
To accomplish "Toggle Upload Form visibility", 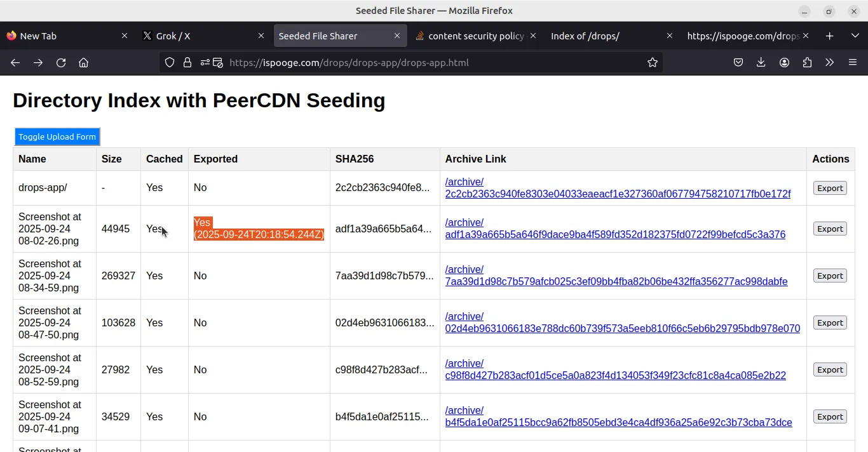I will point(57,136).
